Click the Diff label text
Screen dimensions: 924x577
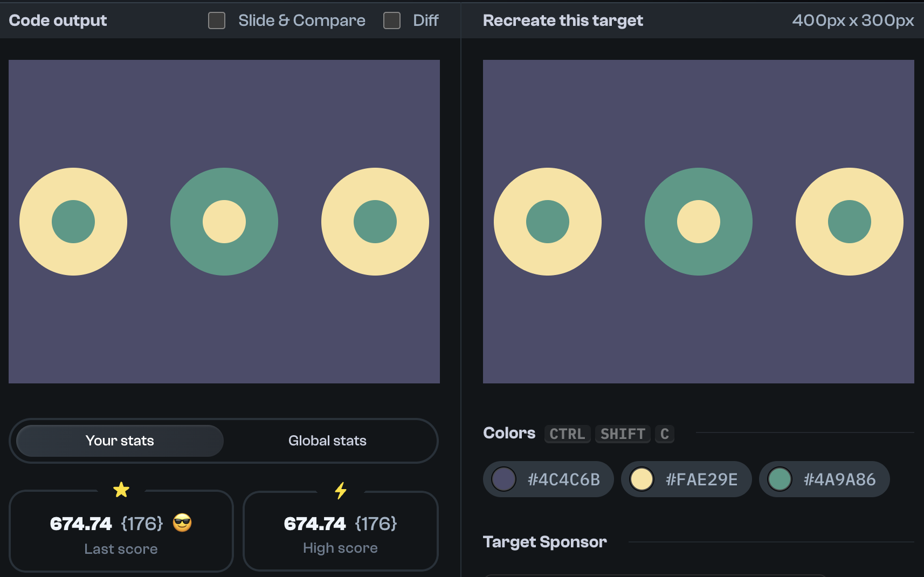426,20
